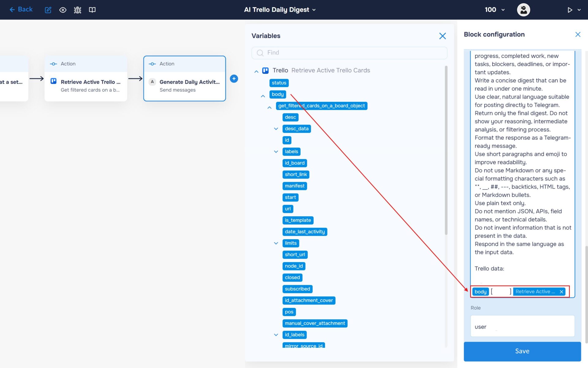Image resolution: width=588 pixels, height=368 pixels.
Task: Open AI Trello Daily Digest title dropdown
Action: point(280,10)
